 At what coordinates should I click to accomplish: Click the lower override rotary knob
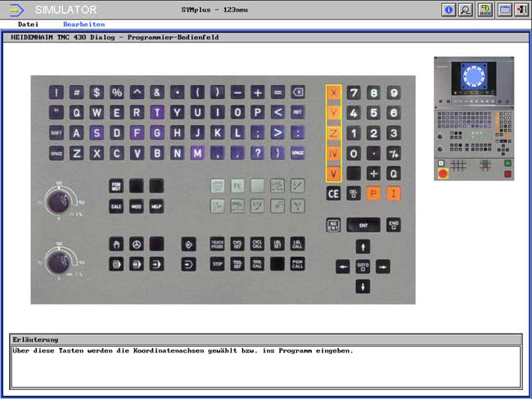pyautogui.click(x=59, y=262)
